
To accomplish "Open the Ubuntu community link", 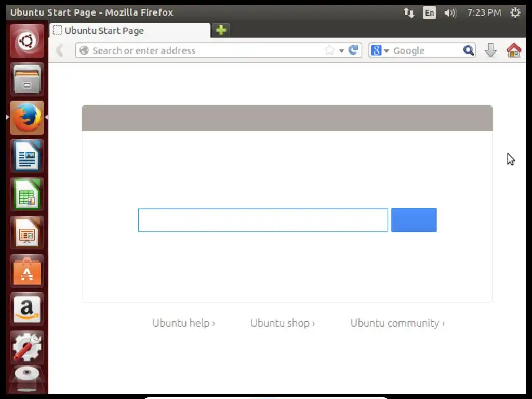I will click(x=397, y=323).
